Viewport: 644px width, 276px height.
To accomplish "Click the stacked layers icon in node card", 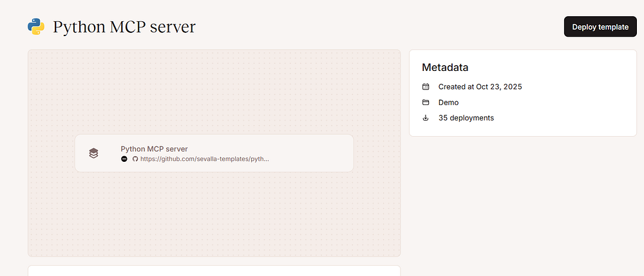I will pos(93,153).
